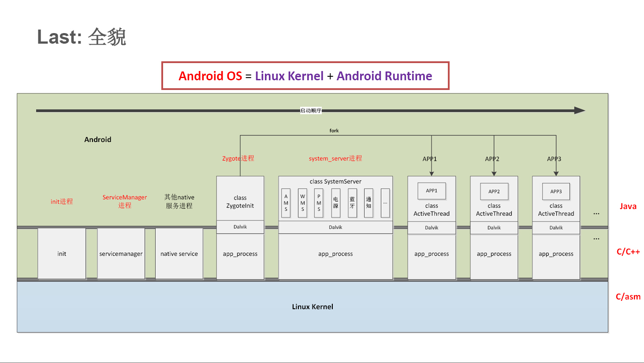Click the red "system_server进程" label
Screen dimensions: 644x363
(x=335, y=158)
